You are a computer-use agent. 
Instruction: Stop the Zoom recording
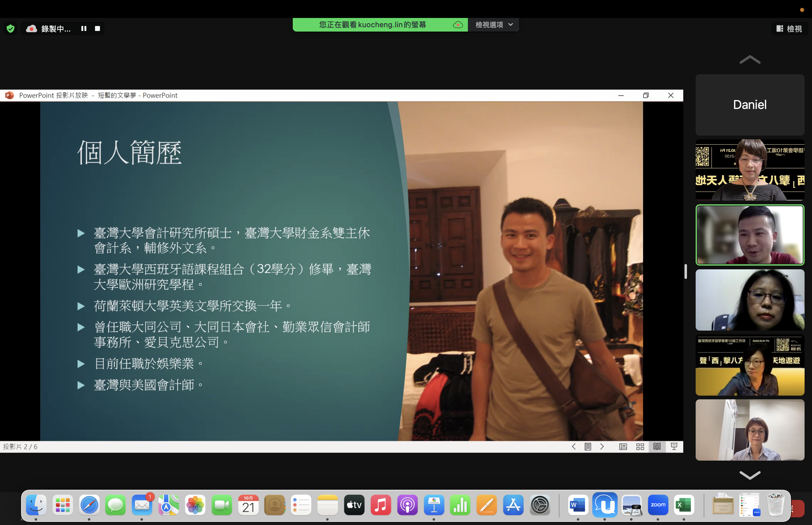pos(97,29)
